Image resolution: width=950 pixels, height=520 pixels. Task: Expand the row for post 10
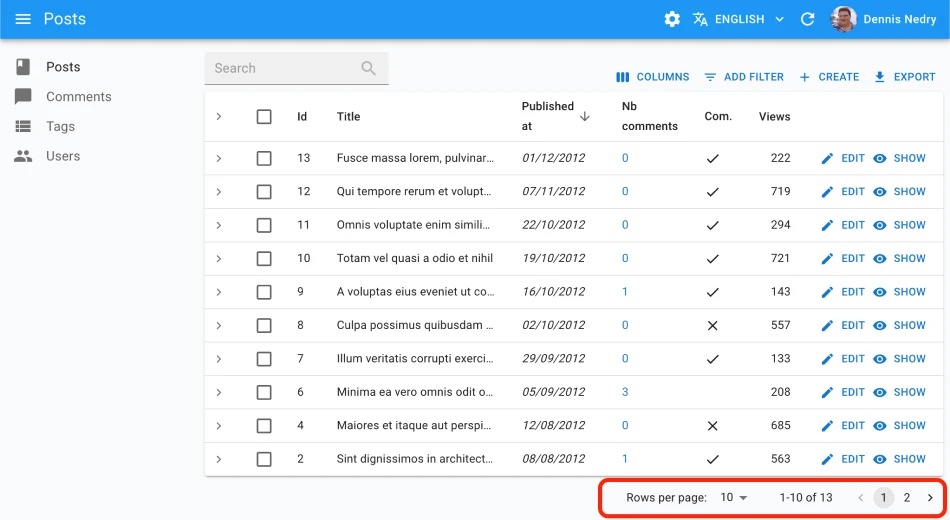point(219,258)
